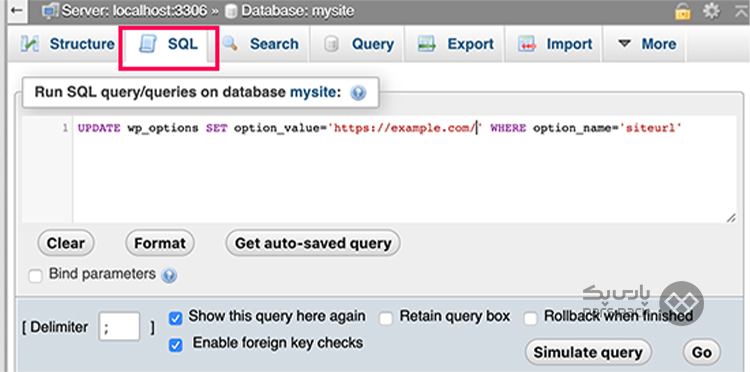The image size is (750, 372).
Task: Click the back arrow in the breadcrumb bar
Action: click(x=16, y=11)
